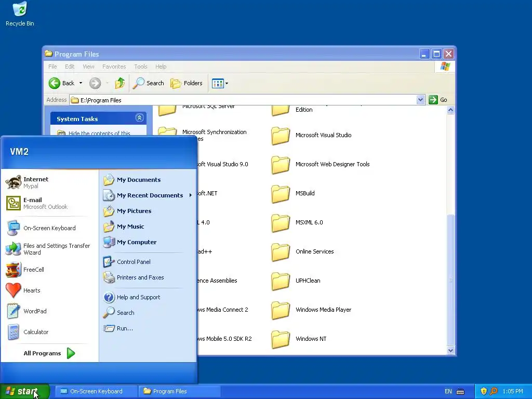Launch Hearts game

pos(49,290)
